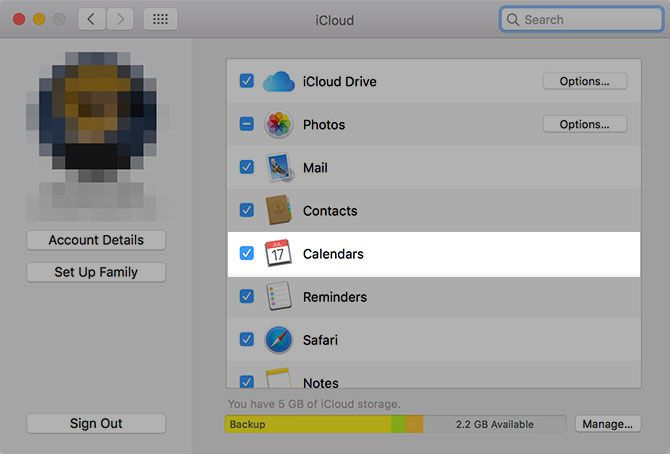The height and width of the screenshot is (454, 670).
Task: Click the Notes notepad icon
Action: click(x=278, y=378)
